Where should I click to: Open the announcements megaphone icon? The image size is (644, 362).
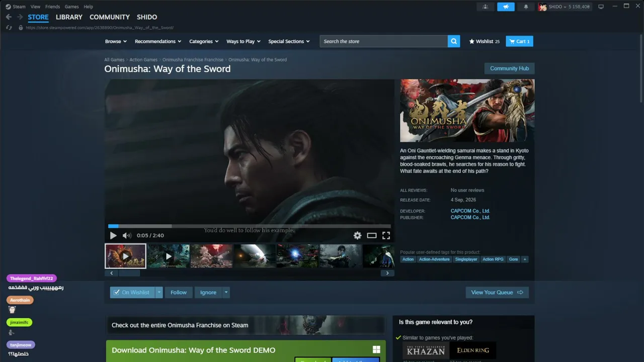pyautogui.click(x=506, y=7)
